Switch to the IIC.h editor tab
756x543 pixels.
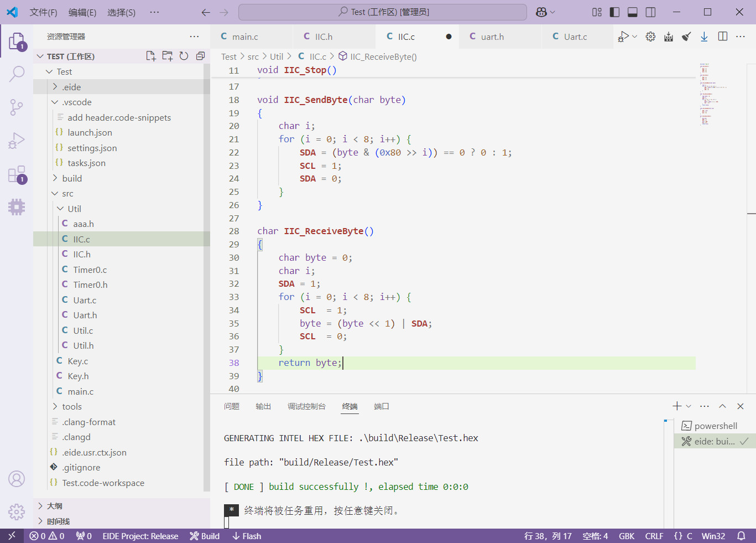(x=335, y=37)
